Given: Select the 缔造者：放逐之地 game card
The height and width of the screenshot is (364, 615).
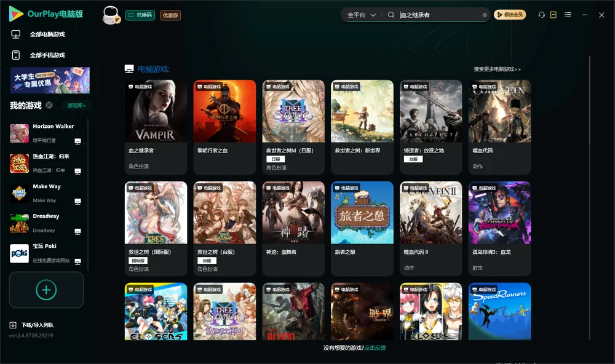Looking at the screenshot, I should pos(430,127).
